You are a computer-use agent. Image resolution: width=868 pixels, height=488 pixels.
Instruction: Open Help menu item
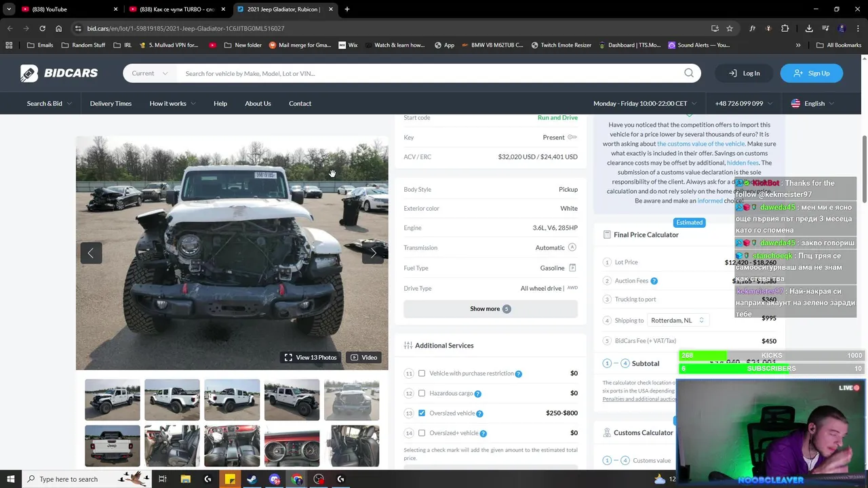[220, 104]
